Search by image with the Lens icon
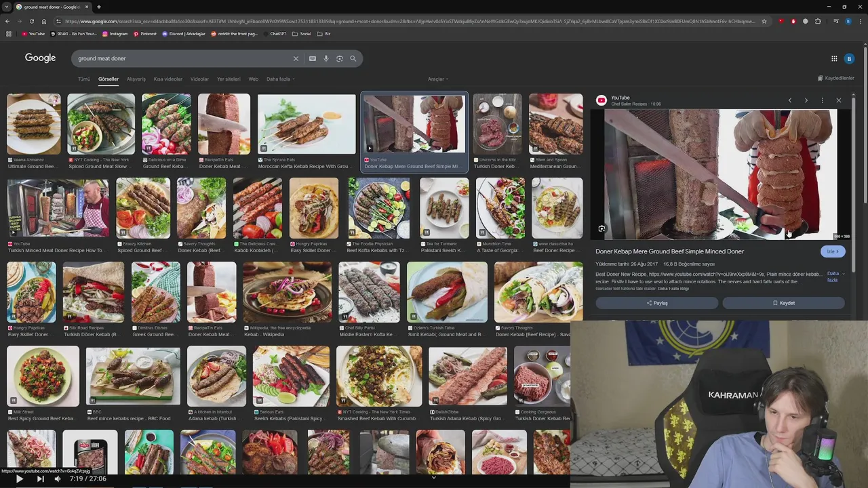This screenshot has width=868, height=488. [340, 58]
